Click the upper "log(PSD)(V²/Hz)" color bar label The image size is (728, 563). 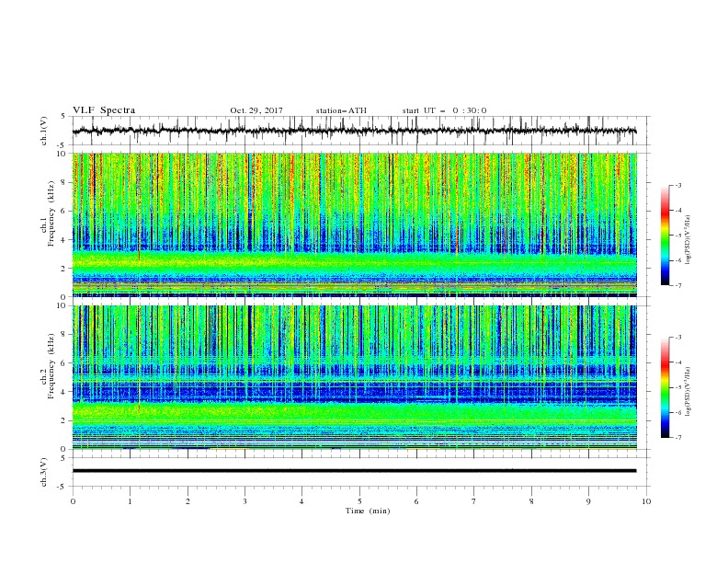688,240
